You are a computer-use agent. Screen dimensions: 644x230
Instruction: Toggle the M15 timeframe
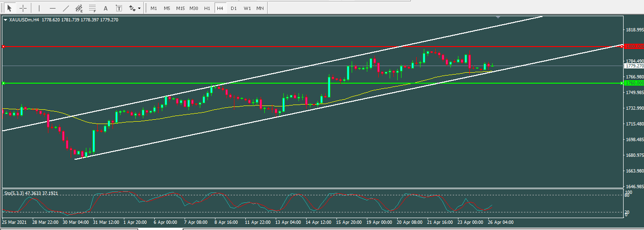(x=180, y=8)
